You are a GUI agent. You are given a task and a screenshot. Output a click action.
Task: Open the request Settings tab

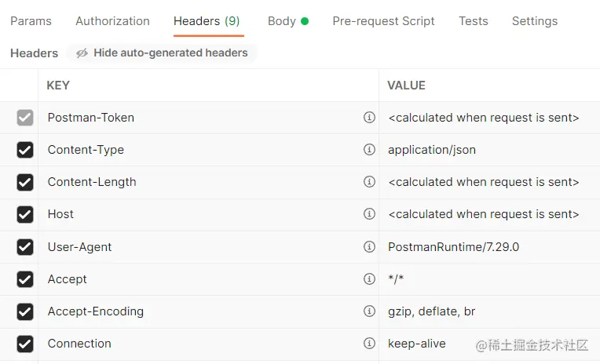[534, 21]
